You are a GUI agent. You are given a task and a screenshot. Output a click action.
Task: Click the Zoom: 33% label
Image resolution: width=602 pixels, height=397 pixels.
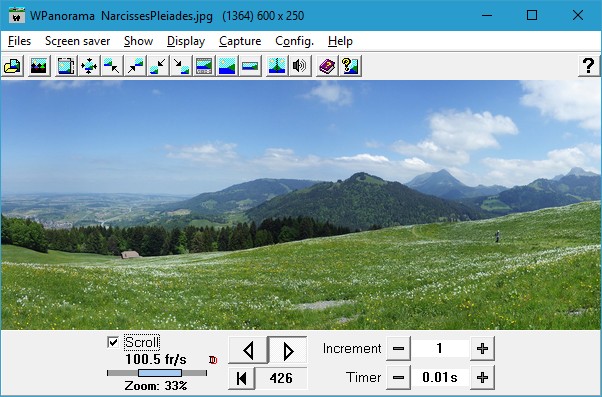tap(156, 385)
